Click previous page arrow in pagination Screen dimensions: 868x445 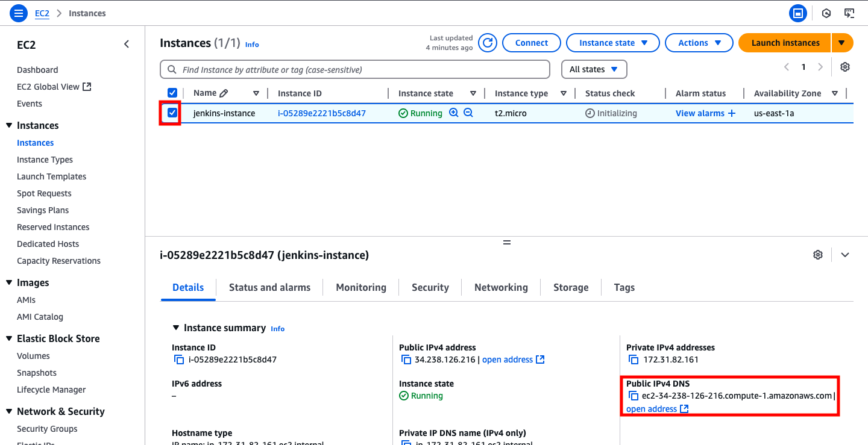(x=786, y=67)
